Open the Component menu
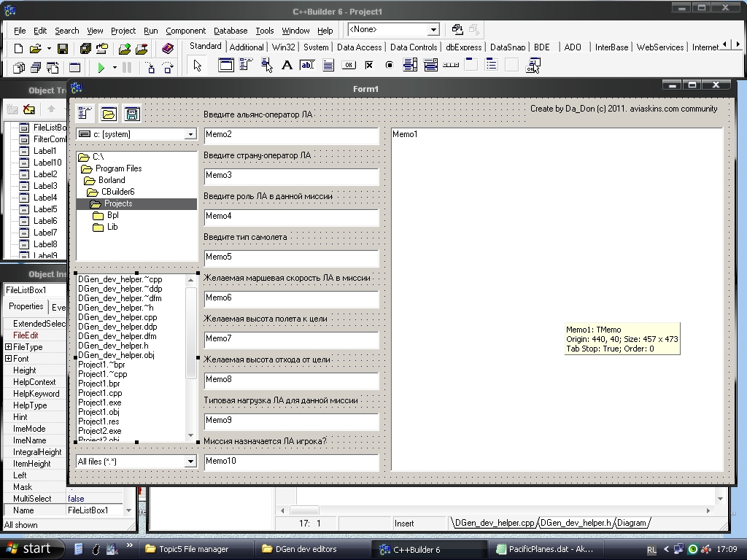747x560 pixels. (185, 31)
